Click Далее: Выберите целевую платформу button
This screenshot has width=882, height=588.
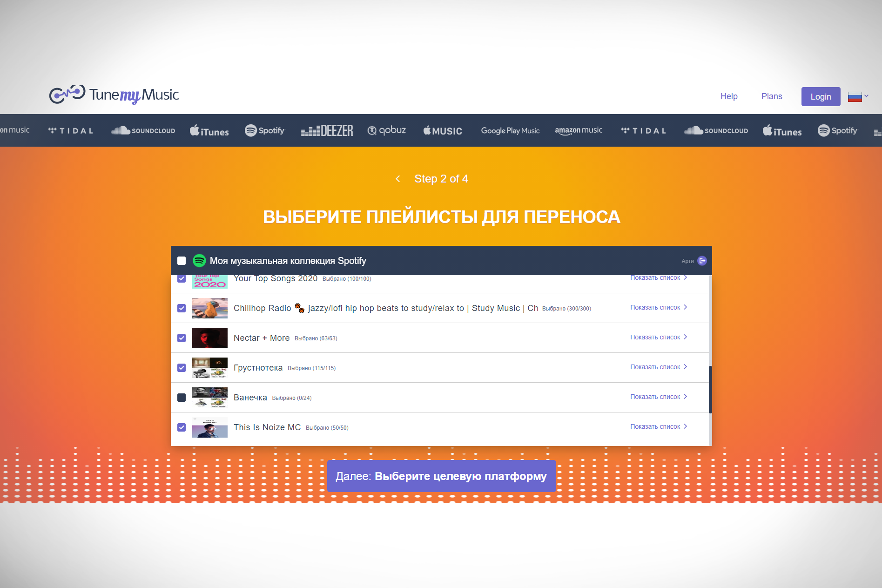441,476
